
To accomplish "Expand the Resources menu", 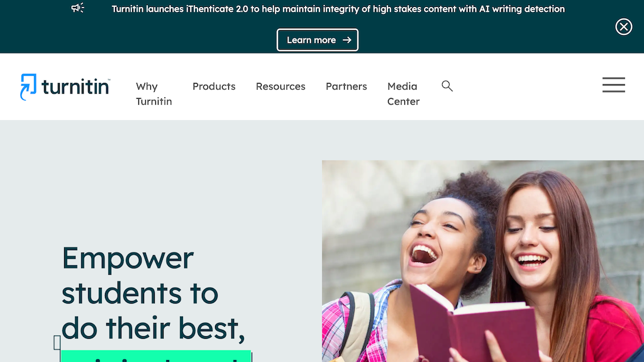I will [280, 86].
